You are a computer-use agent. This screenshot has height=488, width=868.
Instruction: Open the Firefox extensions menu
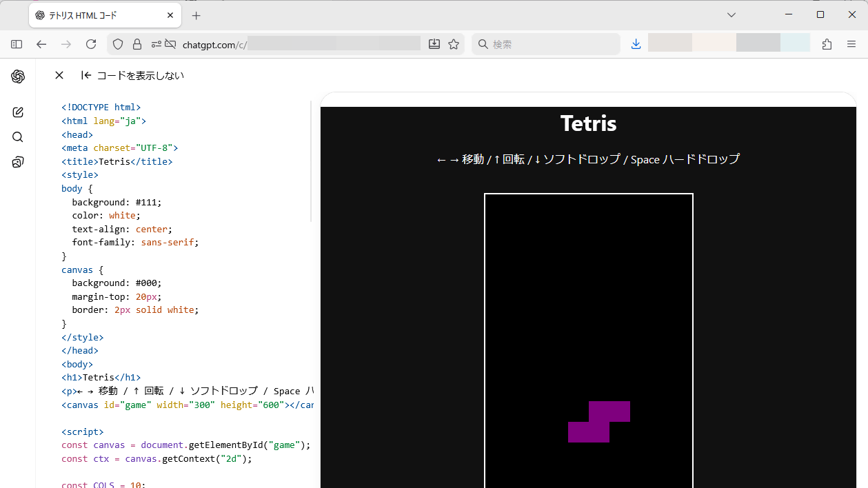827,44
